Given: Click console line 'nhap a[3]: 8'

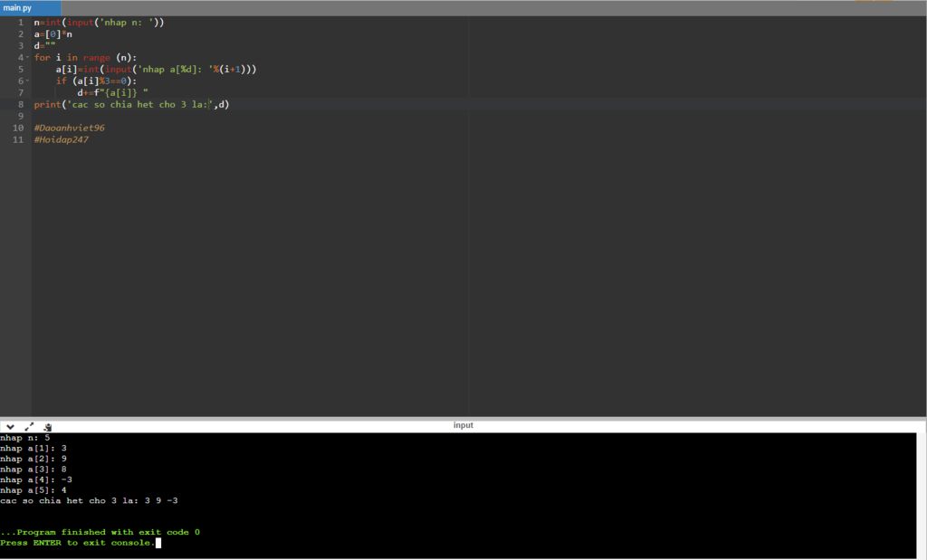Looking at the screenshot, I should (33, 469).
